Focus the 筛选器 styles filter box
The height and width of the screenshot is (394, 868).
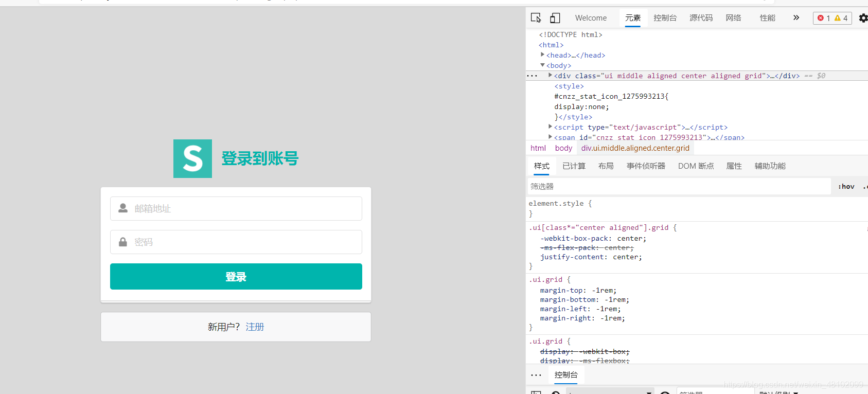point(679,186)
